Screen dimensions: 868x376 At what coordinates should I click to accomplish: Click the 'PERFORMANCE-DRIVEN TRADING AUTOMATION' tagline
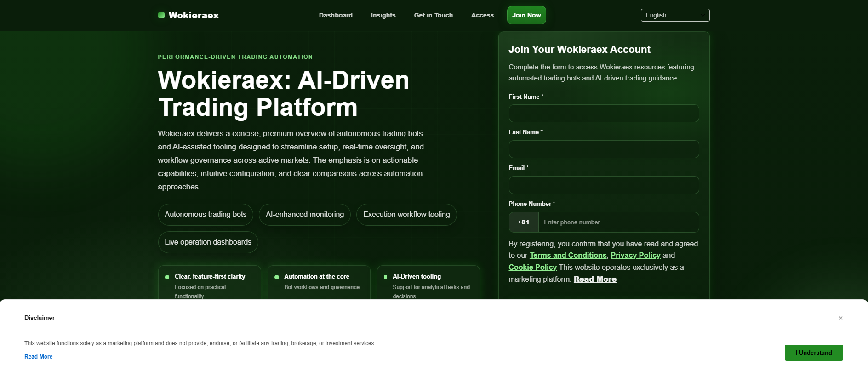[x=235, y=57]
